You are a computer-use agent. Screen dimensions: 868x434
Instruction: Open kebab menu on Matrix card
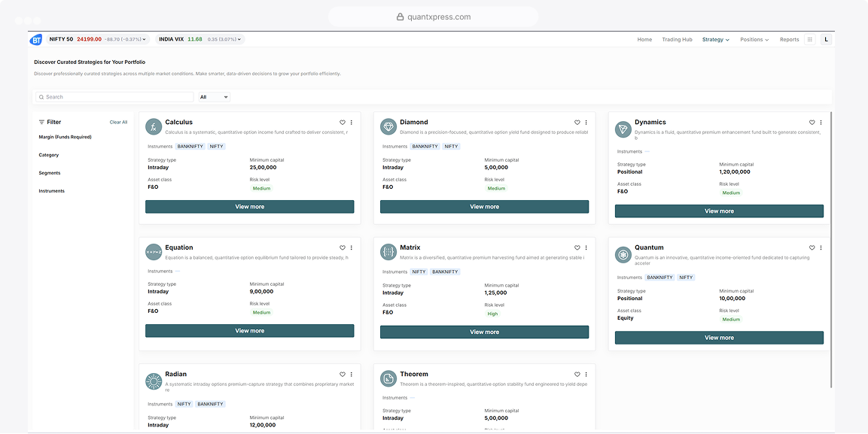(586, 247)
